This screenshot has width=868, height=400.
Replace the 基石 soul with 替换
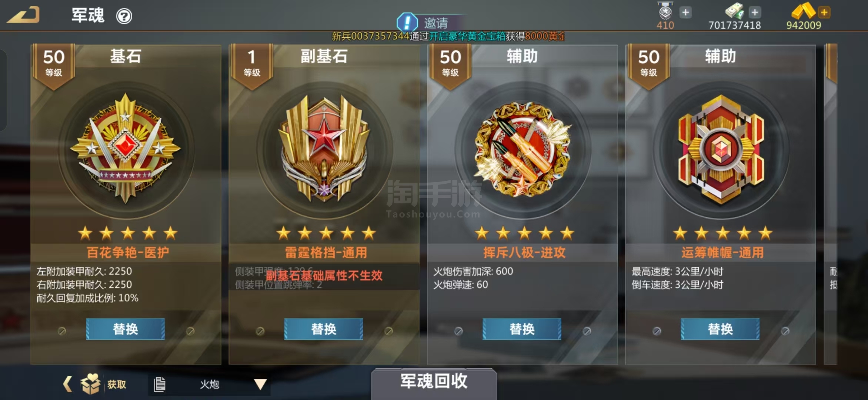point(126,329)
